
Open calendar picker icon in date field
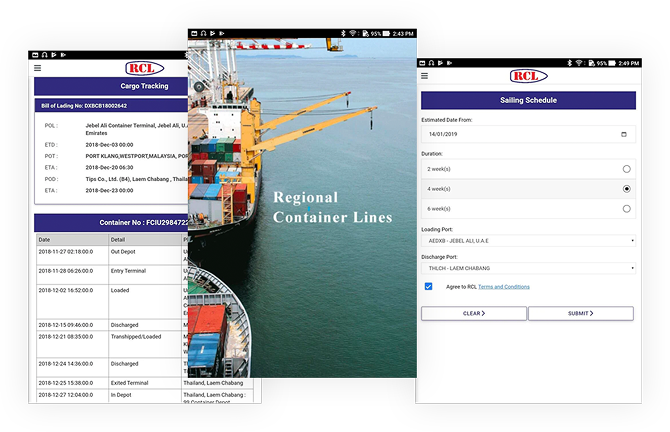pos(624,134)
